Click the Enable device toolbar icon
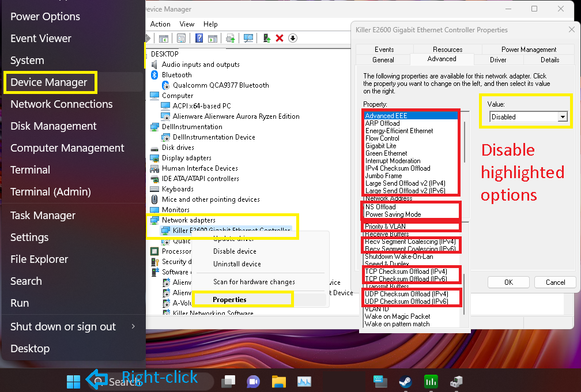The height and width of the screenshot is (392, 581). 267,38
